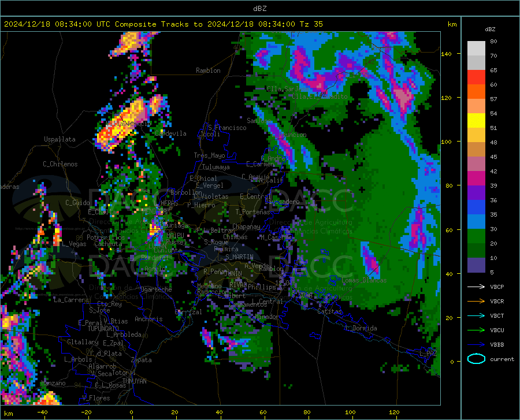Click the 'Lomas_Blancas' map label
Image resolution: width=520 pixels, height=420 pixels.
click(364, 280)
